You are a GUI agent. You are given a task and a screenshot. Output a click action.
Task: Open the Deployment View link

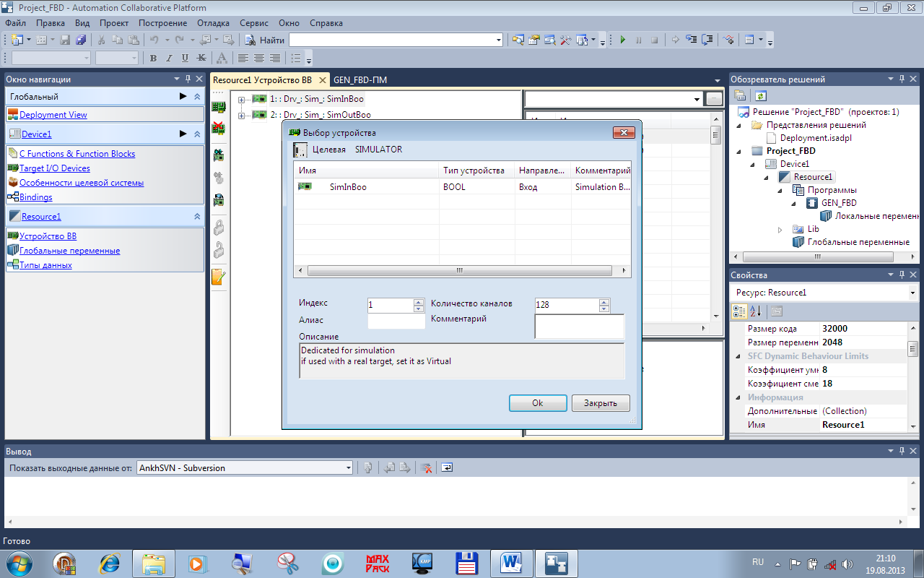(53, 115)
